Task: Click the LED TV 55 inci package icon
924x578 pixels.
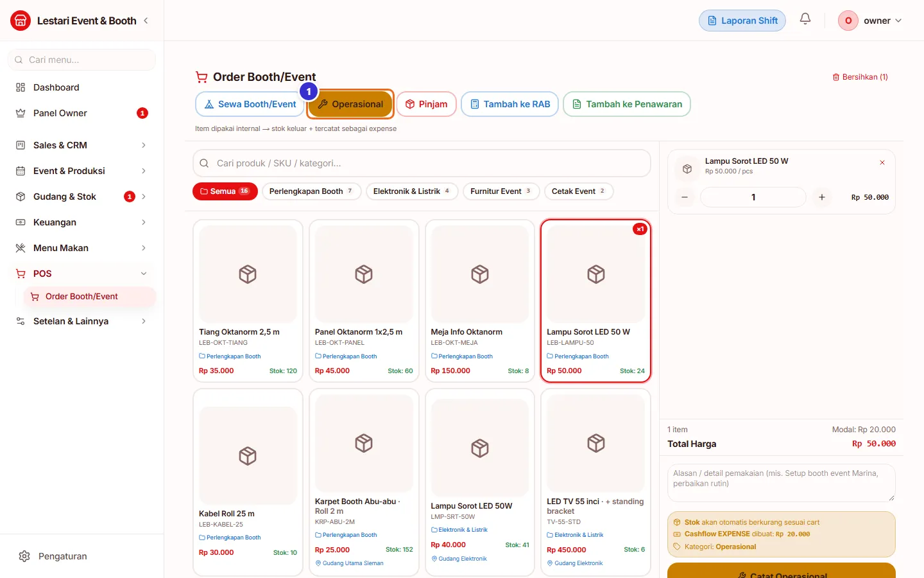Action: click(596, 443)
